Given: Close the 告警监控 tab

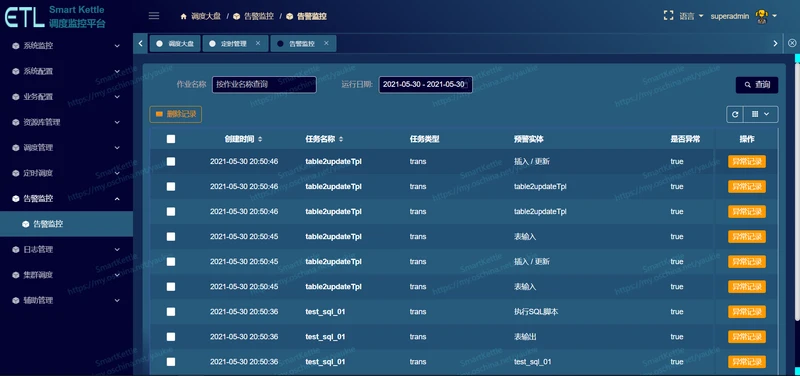Looking at the screenshot, I should coord(326,43).
